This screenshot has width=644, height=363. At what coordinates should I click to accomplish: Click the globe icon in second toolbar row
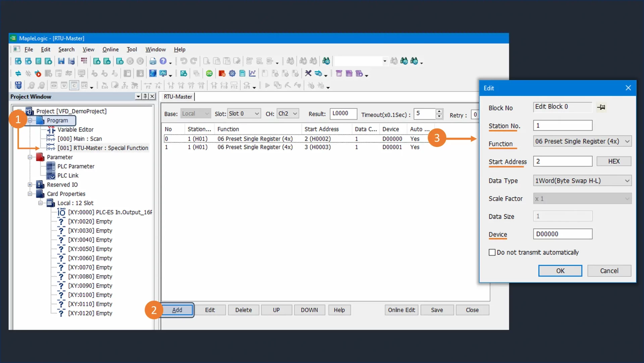point(153,74)
